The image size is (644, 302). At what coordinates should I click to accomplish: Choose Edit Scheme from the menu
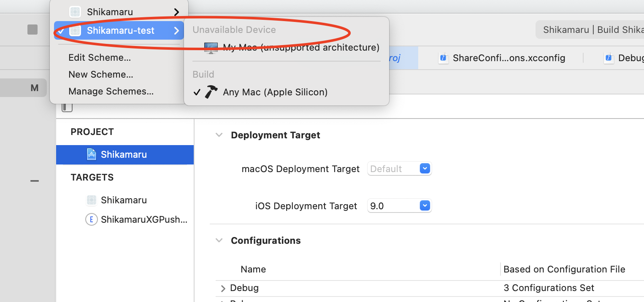click(x=100, y=57)
